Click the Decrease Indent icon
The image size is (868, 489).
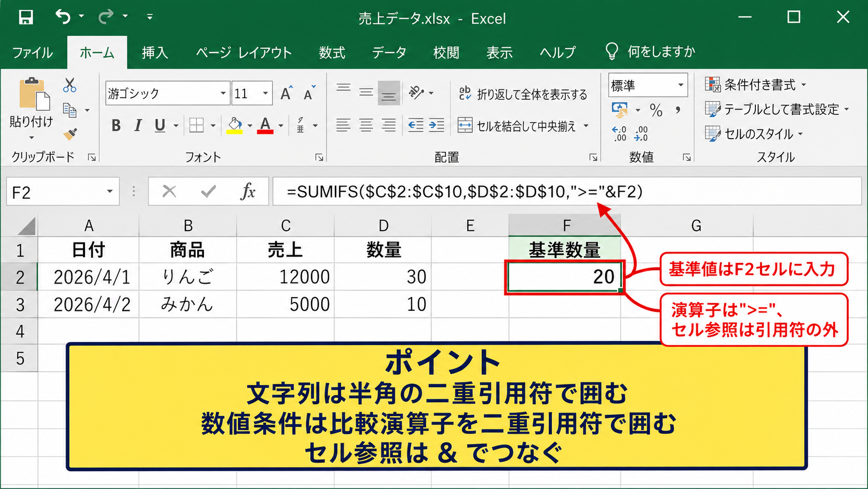pyautogui.click(x=415, y=125)
